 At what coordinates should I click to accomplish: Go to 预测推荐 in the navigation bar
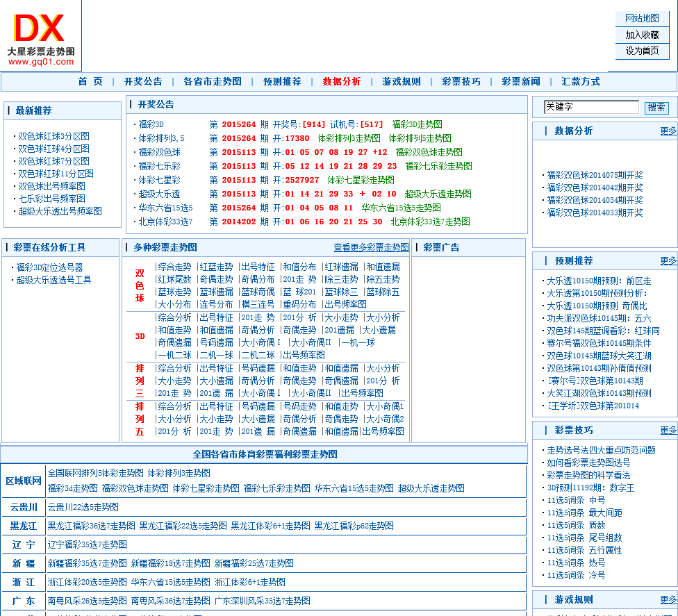(282, 82)
